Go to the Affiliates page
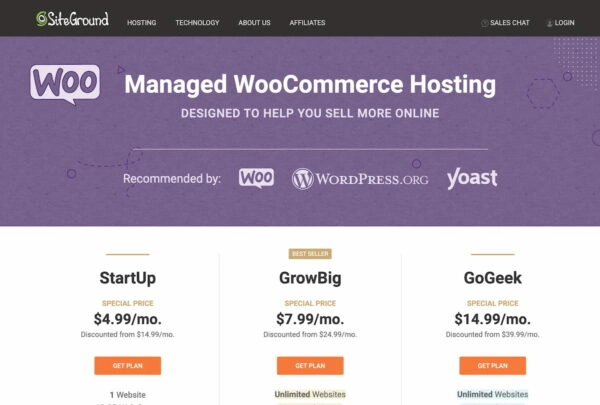600x405 pixels. click(307, 22)
